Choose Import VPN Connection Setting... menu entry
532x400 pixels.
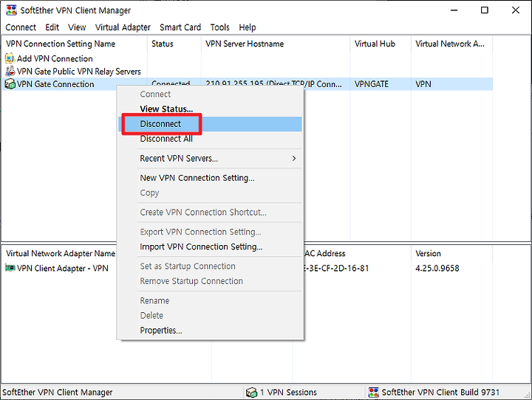(210, 246)
